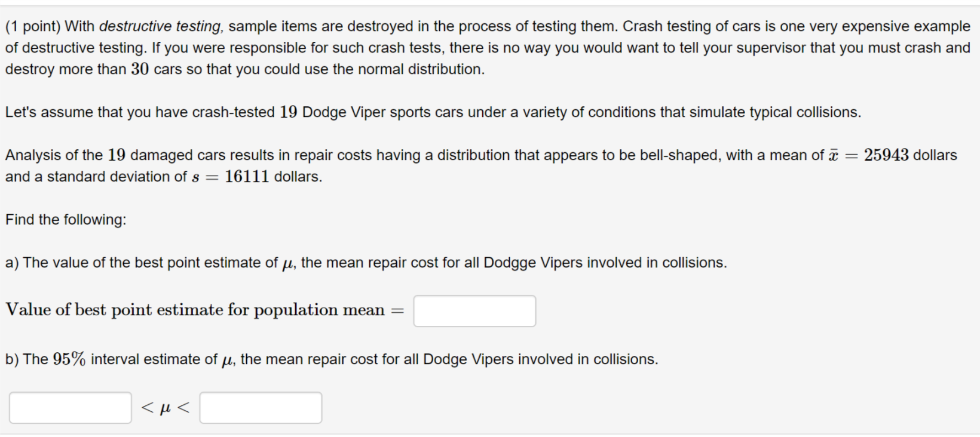Click the standard deviation value 16111
Image resolution: width=980 pixels, height=437 pixels.
click(x=247, y=177)
